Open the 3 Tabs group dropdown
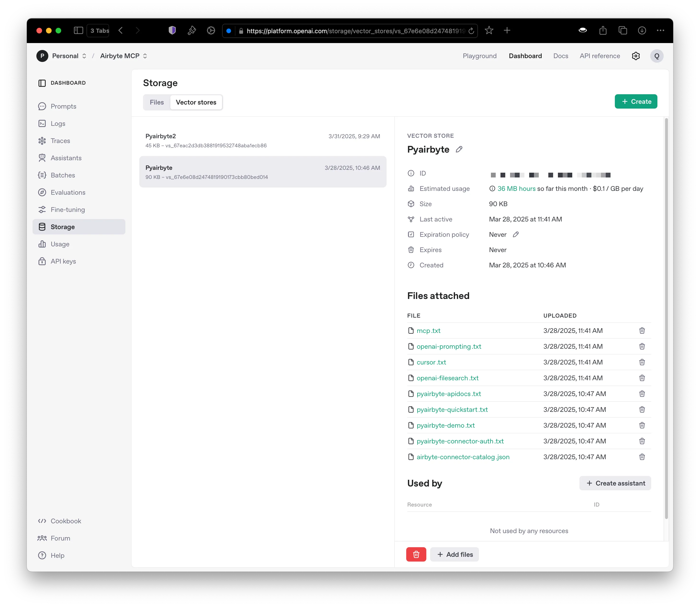The image size is (700, 607). pyautogui.click(x=98, y=30)
